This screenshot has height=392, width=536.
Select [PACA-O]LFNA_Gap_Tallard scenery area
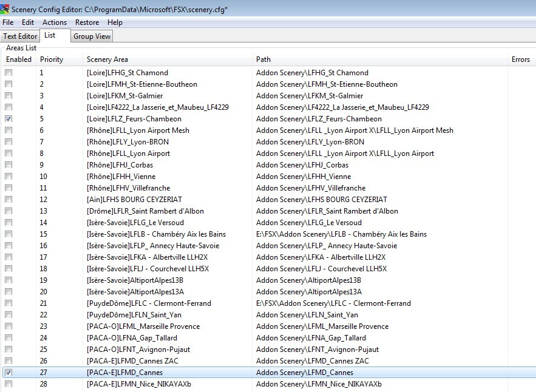(132, 338)
